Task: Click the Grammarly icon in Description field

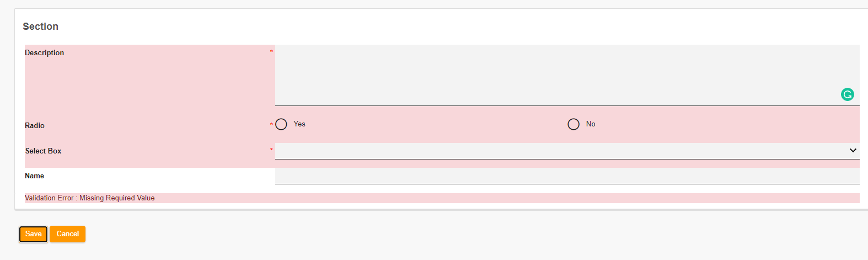Action: coord(847,94)
